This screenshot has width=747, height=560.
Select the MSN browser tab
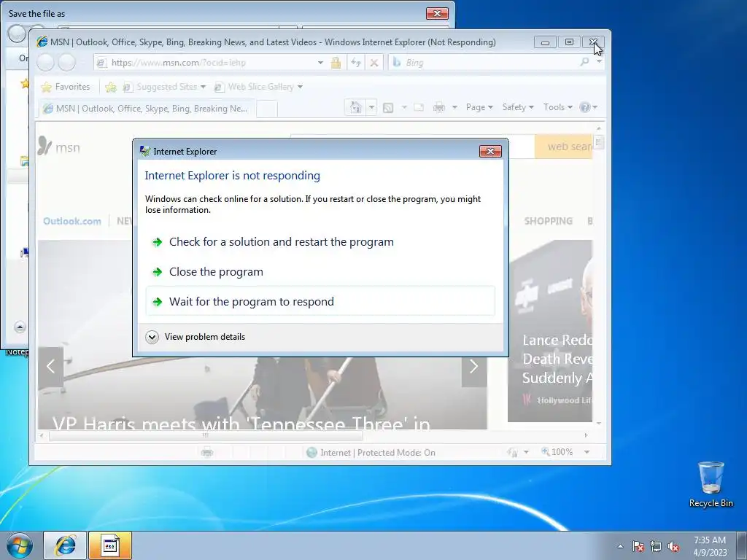pos(147,109)
